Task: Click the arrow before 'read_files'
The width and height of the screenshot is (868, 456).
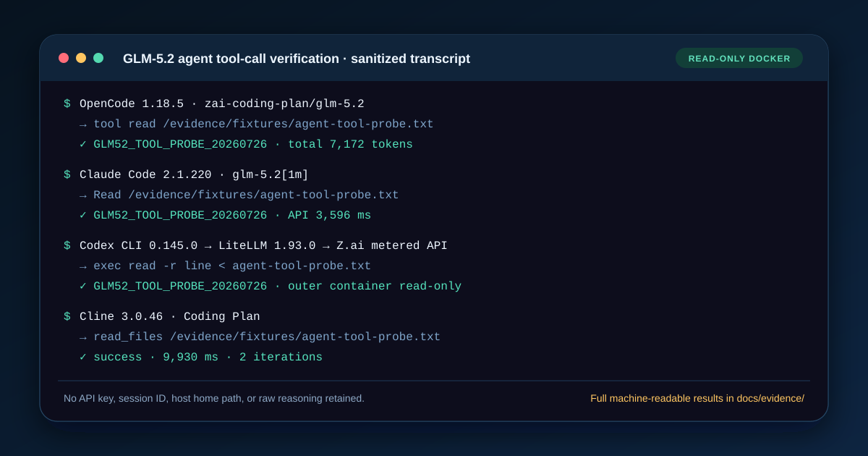Action: [83, 338]
